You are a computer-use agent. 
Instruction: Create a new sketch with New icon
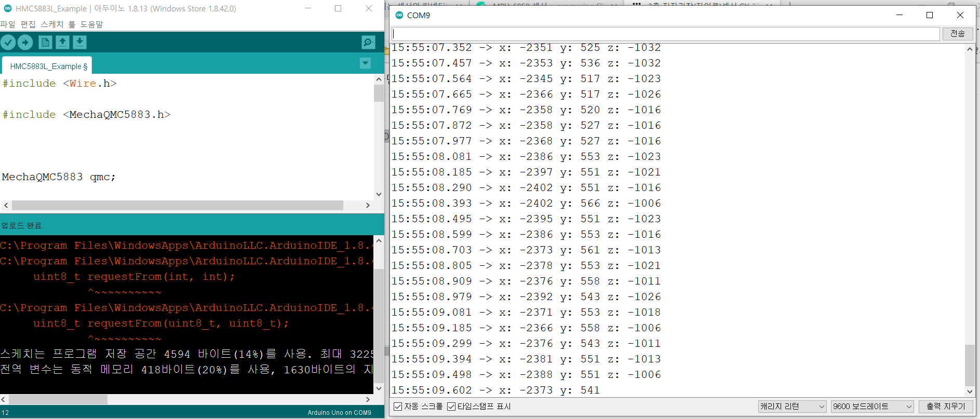[x=45, y=43]
